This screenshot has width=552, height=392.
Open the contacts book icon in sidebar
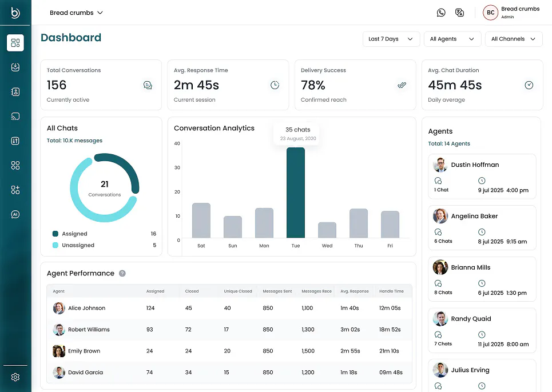coord(15,92)
